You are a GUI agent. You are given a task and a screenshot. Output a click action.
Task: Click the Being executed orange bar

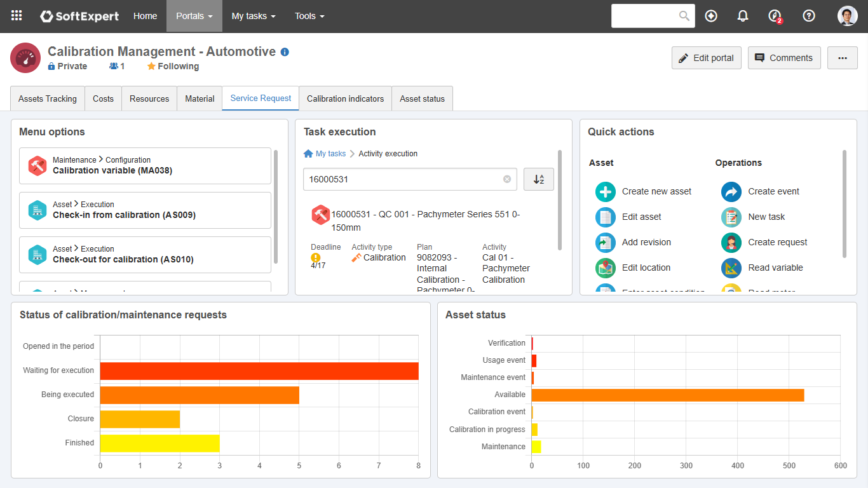tap(200, 395)
